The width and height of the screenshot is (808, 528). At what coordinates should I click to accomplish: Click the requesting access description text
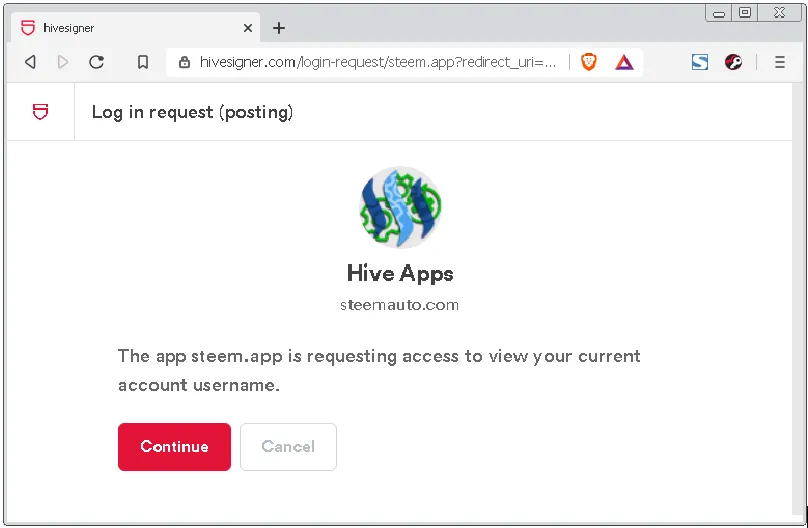[x=379, y=370]
